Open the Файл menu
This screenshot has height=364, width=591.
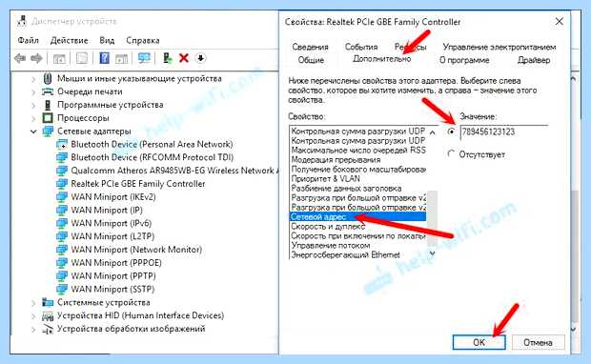28,40
